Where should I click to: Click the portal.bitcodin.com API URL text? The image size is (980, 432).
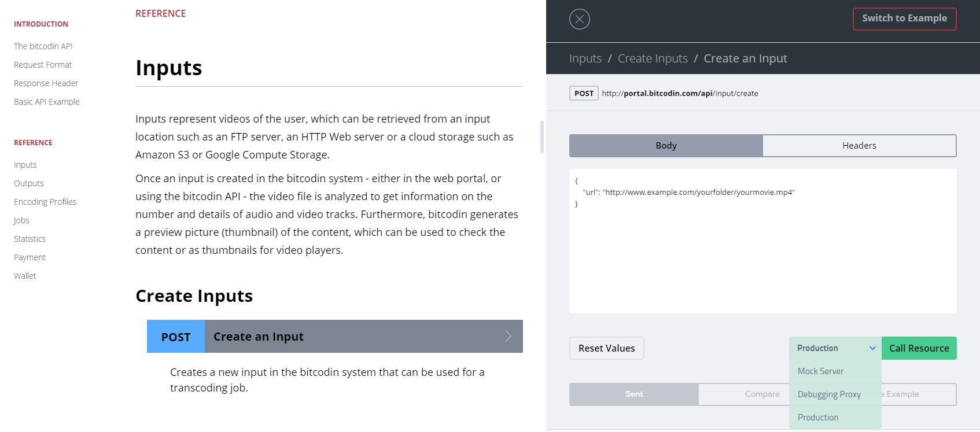tap(680, 93)
